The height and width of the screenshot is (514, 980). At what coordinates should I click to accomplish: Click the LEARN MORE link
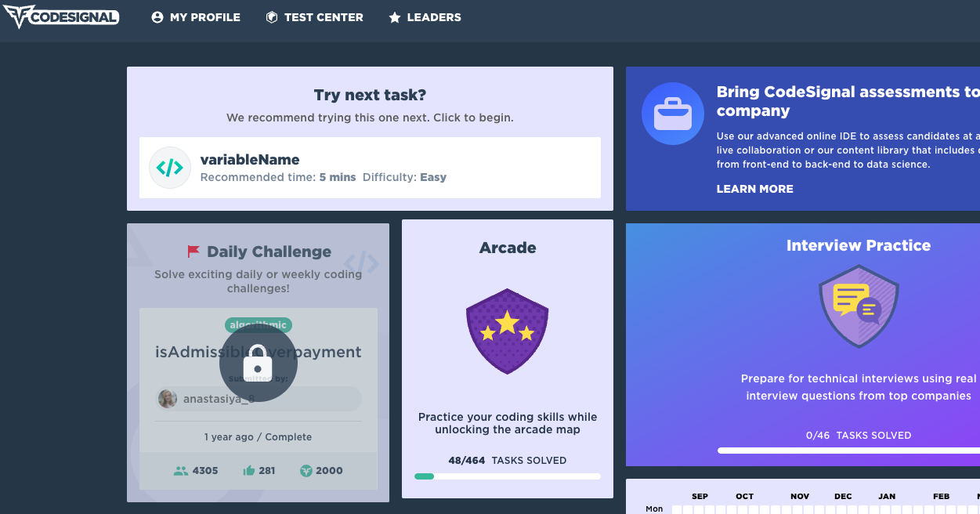(x=754, y=189)
